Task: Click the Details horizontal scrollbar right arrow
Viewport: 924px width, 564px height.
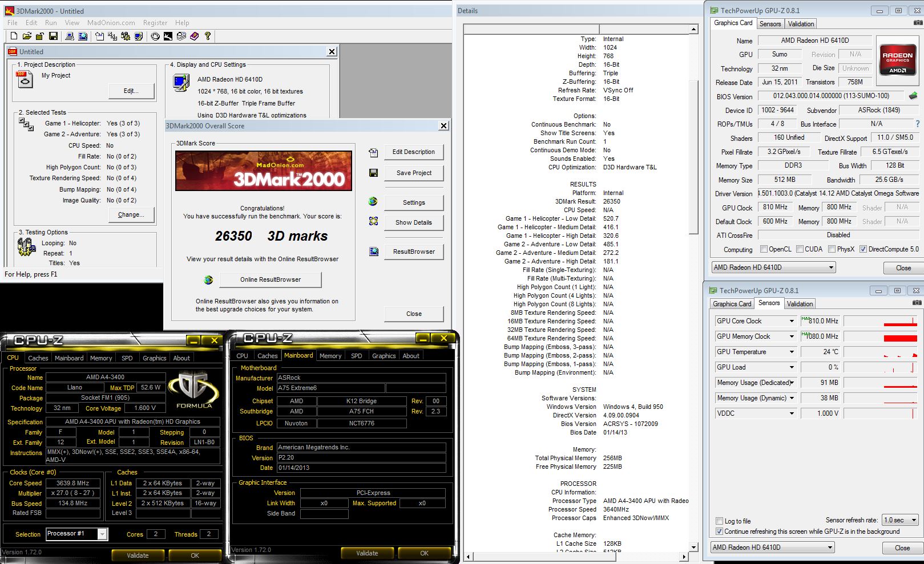Action: tap(684, 556)
